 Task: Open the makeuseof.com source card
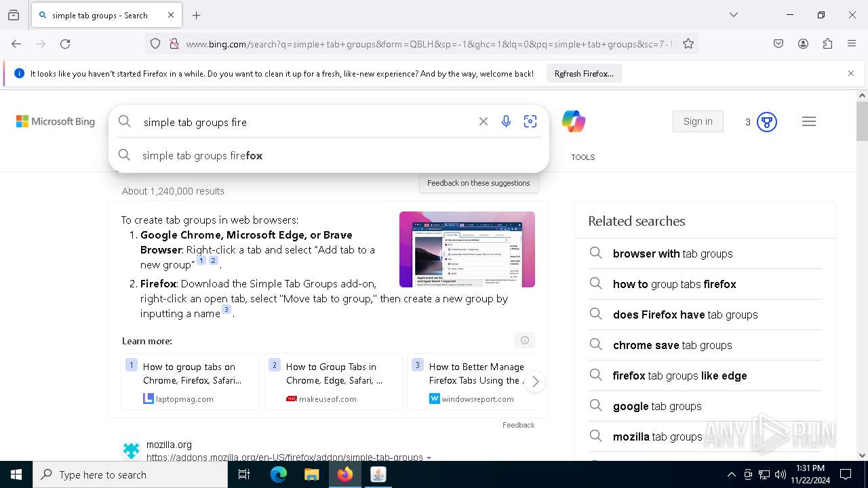tap(333, 382)
